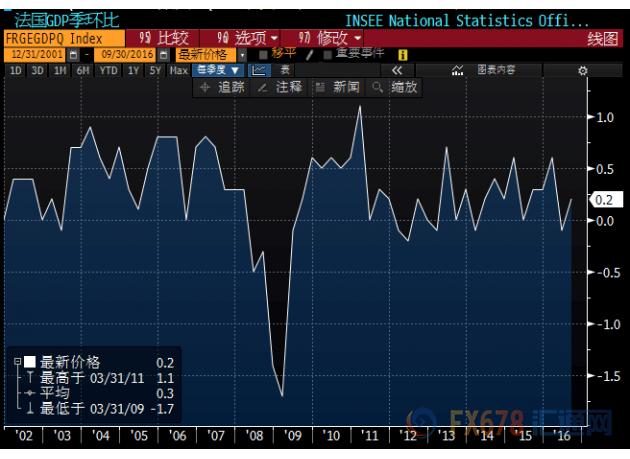Select 1M time range
This screenshot has width=630, height=459.
tap(60, 71)
